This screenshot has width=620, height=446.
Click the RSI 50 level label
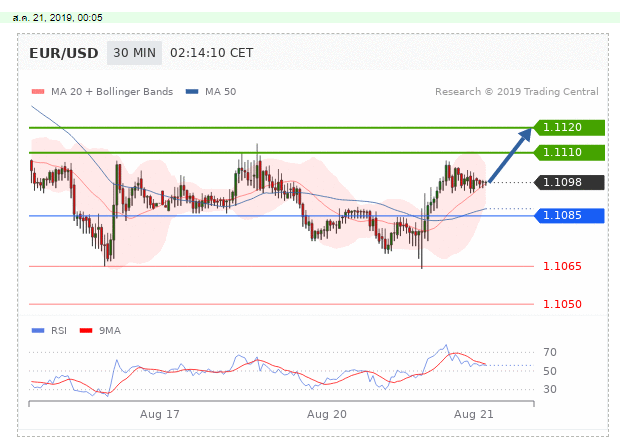(550, 371)
